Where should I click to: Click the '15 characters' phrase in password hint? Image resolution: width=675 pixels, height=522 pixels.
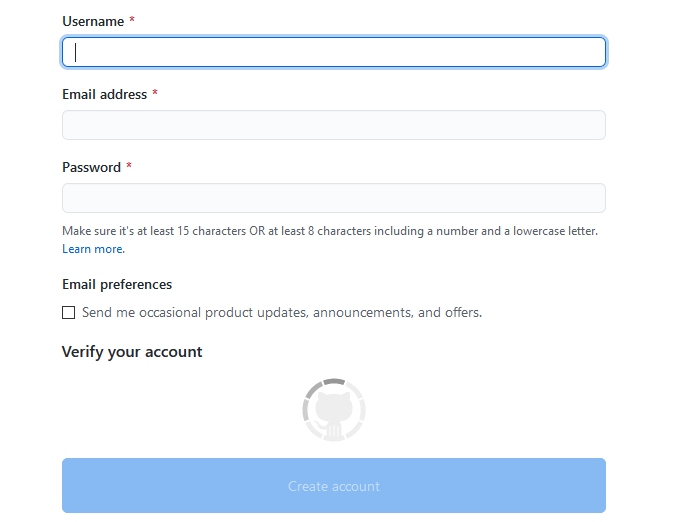click(x=211, y=231)
